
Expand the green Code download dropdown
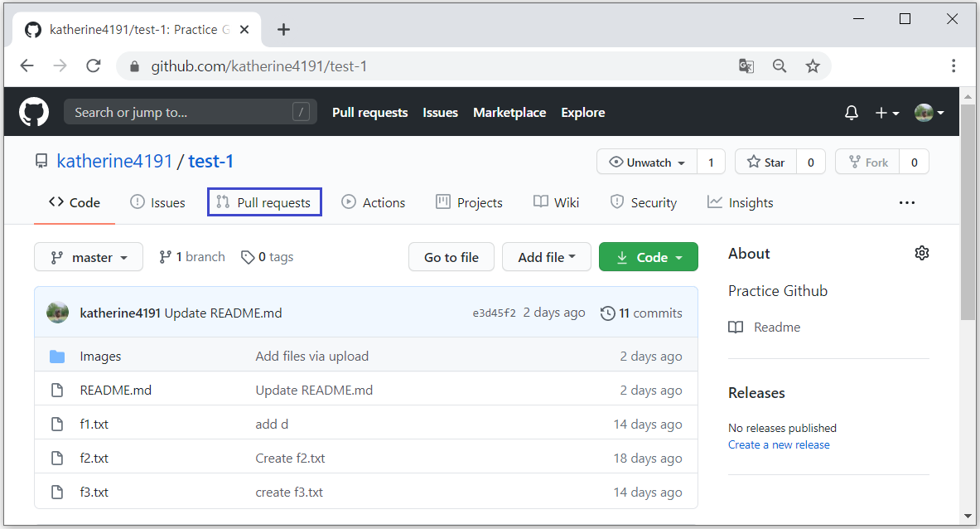point(648,257)
